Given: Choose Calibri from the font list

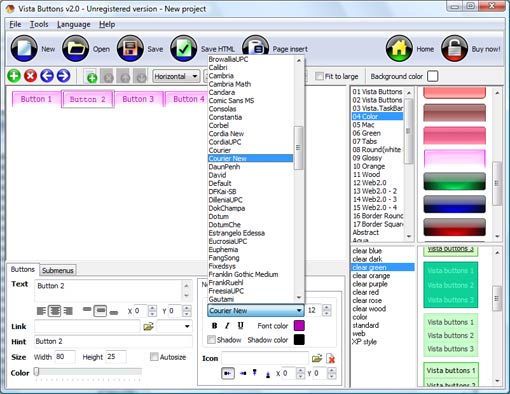Looking at the screenshot, I should point(218,67).
